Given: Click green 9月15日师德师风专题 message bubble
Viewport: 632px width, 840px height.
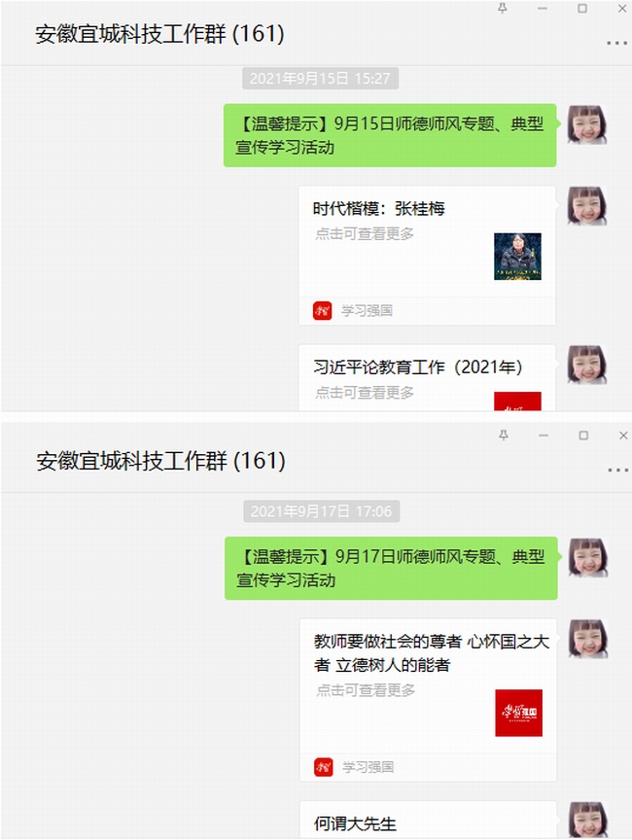Looking at the screenshot, I should click(390, 135).
